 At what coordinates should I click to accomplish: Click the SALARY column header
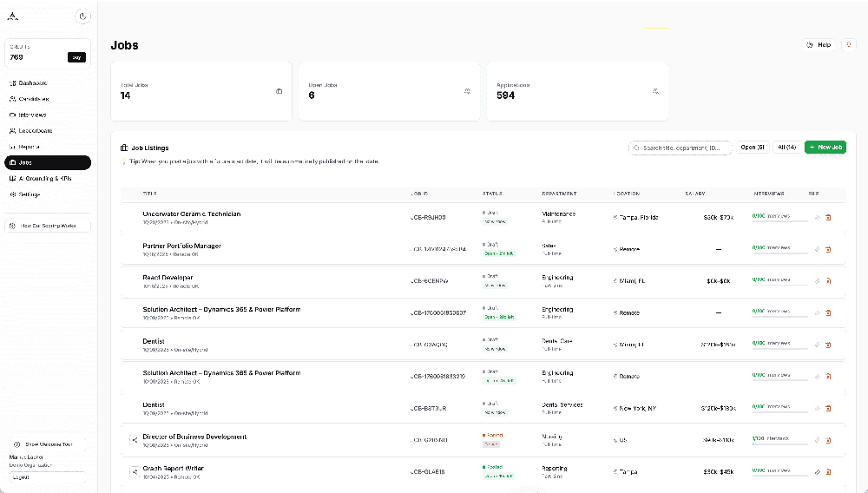[x=694, y=194]
